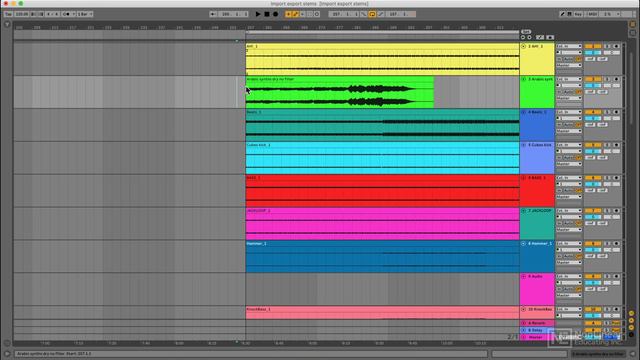This screenshot has width=640, height=360.
Task: Toggle In/Out section visibility circle
Action: click(x=631, y=313)
